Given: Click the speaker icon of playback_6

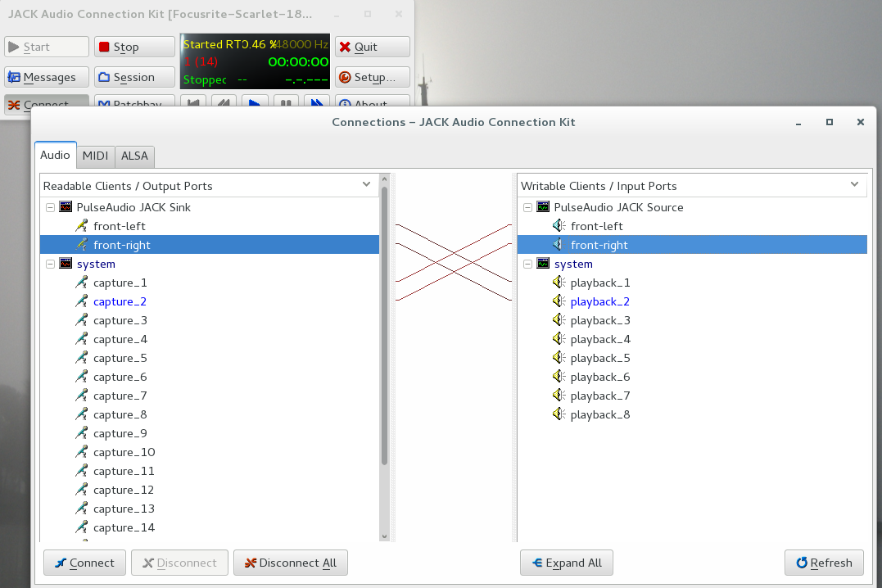Looking at the screenshot, I should pyautogui.click(x=559, y=377).
